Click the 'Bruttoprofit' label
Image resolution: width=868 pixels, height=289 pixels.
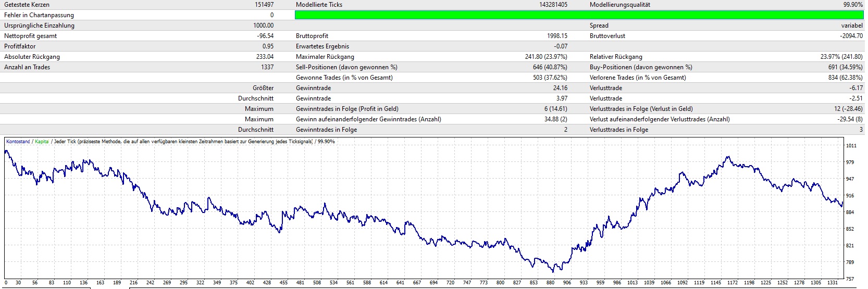(x=312, y=36)
